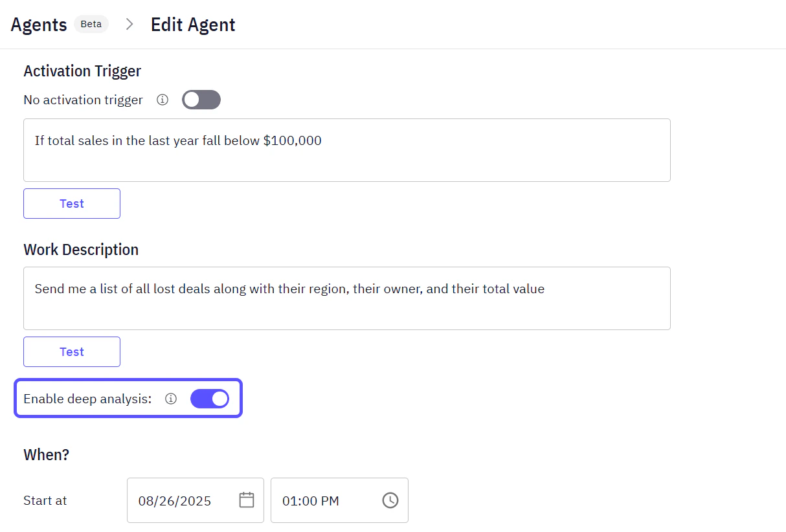
Task: Click the Beta badge next to Agents
Action: [91, 24]
